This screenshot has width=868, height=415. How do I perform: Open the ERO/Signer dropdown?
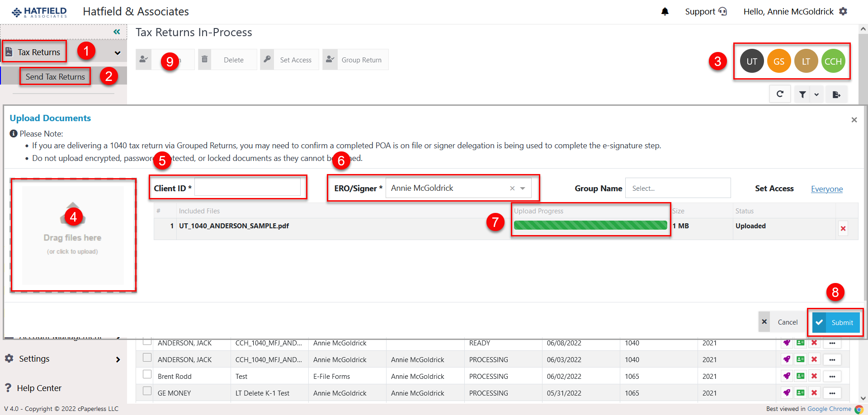[523, 188]
